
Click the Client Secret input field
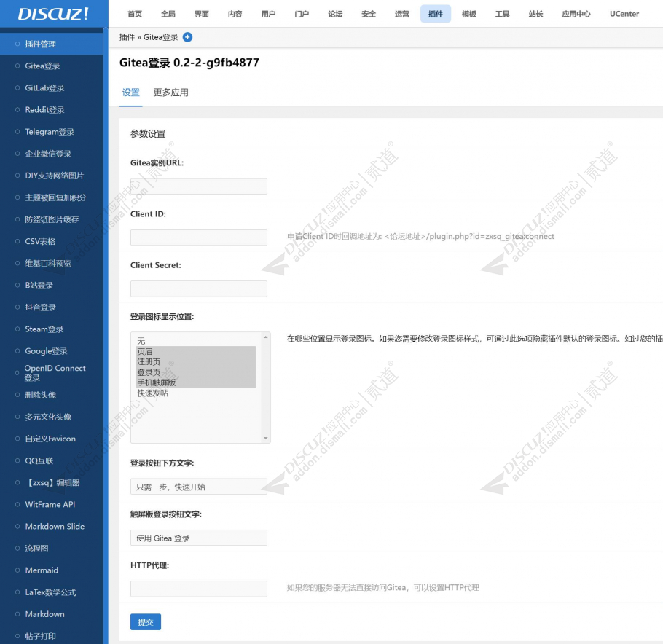pos(199,288)
